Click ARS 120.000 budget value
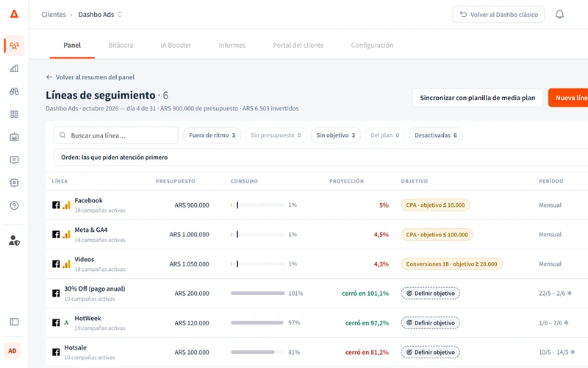The height and width of the screenshot is (368, 588). coord(192,322)
